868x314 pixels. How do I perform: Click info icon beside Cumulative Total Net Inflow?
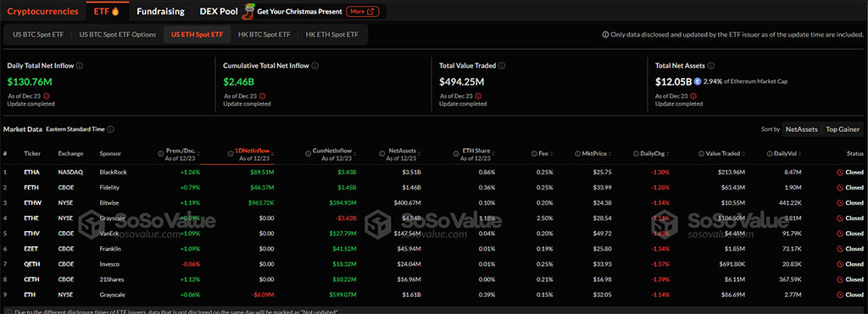click(x=315, y=66)
